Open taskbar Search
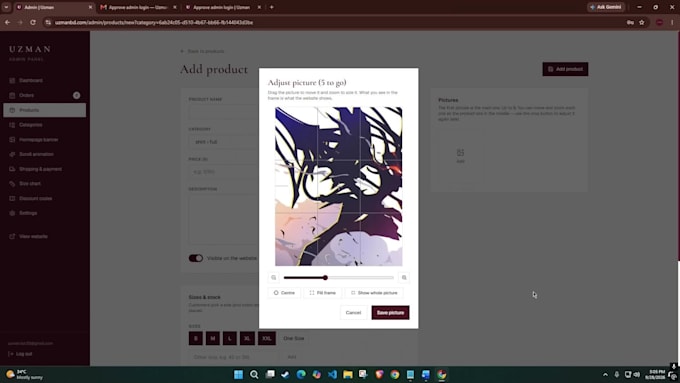680x383 pixels. coord(254,374)
